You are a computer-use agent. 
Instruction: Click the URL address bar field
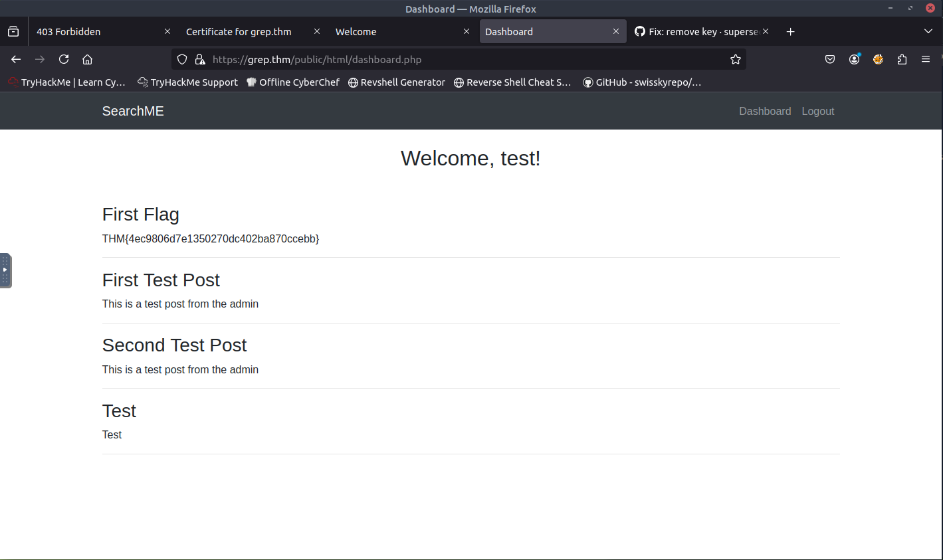pos(465,59)
